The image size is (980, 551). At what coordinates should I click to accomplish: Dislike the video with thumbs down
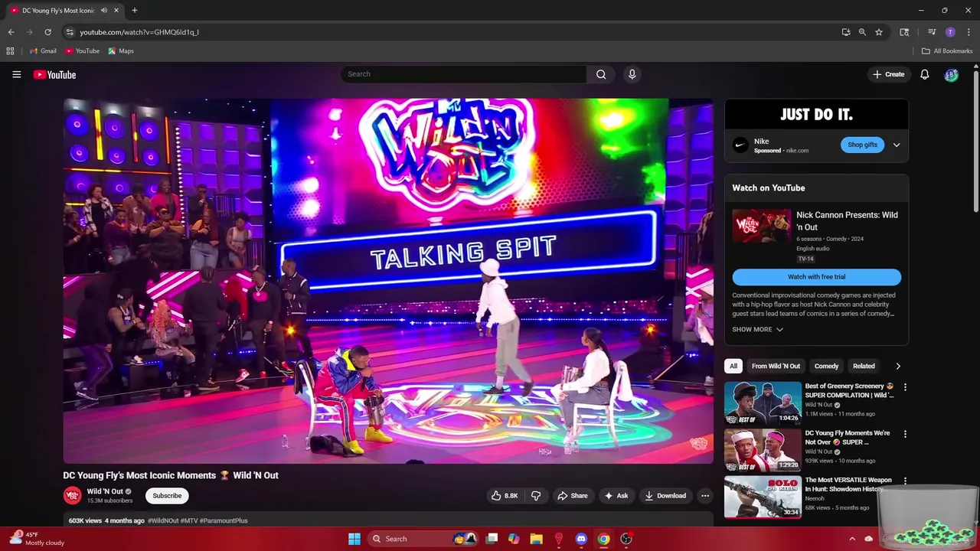coord(536,495)
